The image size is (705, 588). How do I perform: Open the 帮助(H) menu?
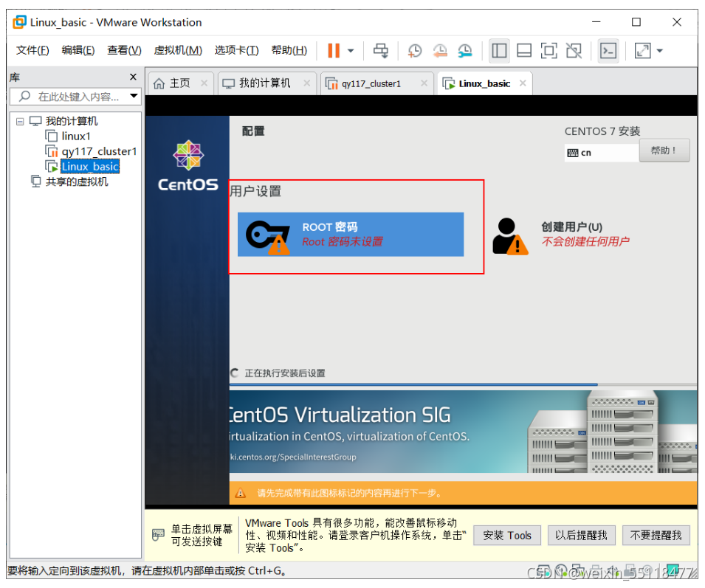(x=289, y=50)
